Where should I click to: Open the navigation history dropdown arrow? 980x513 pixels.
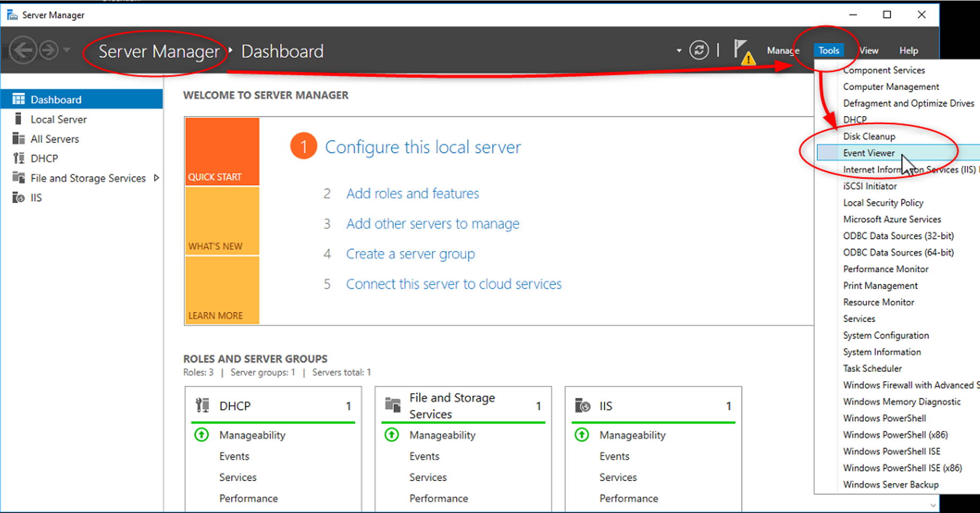pyautogui.click(x=67, y=50)
